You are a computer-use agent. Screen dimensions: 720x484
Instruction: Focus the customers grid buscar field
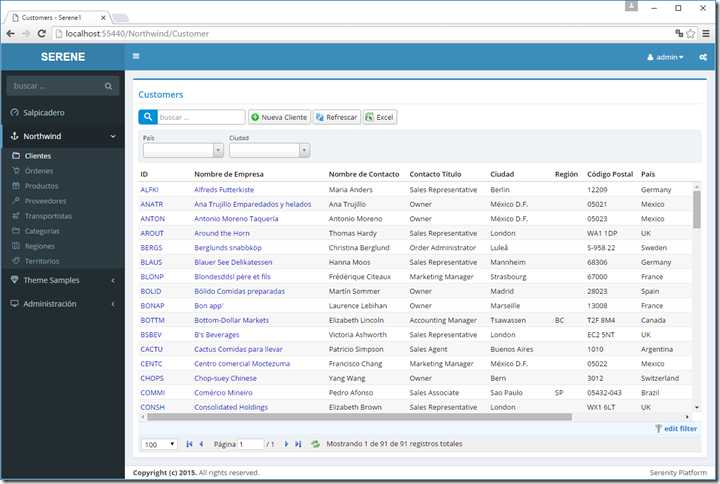pyautogui.click(x=201, y=117)
